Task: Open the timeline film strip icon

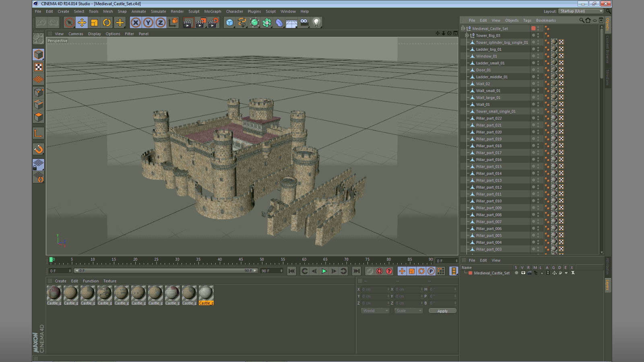Action: tap(454, 271)
